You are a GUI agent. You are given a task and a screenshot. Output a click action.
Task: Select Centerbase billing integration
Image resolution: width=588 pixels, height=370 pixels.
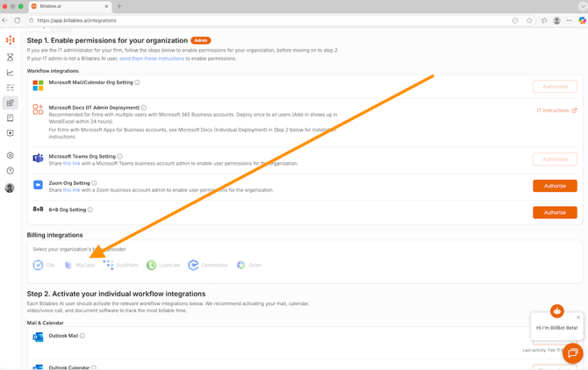[208, 265]
